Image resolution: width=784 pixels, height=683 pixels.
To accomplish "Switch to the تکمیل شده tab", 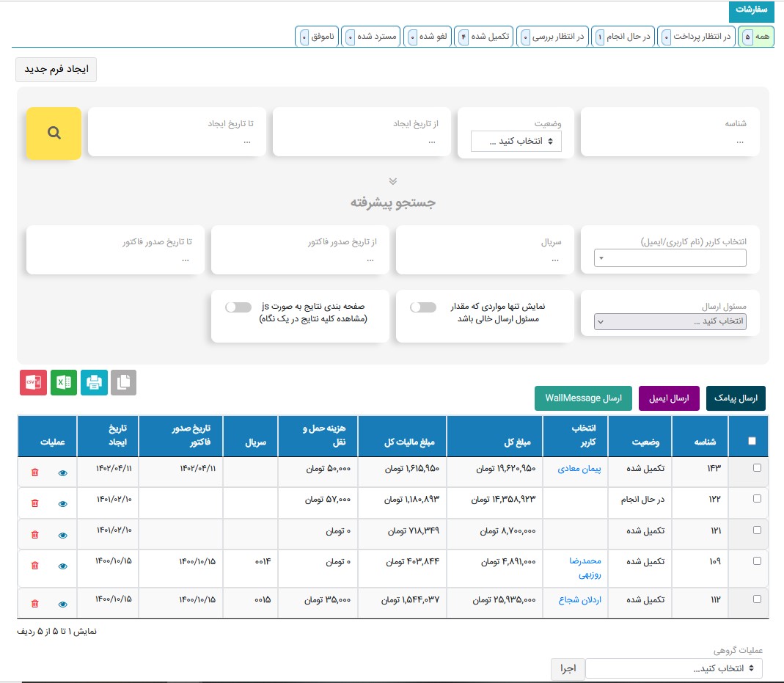I will click(x=483, y=37).
